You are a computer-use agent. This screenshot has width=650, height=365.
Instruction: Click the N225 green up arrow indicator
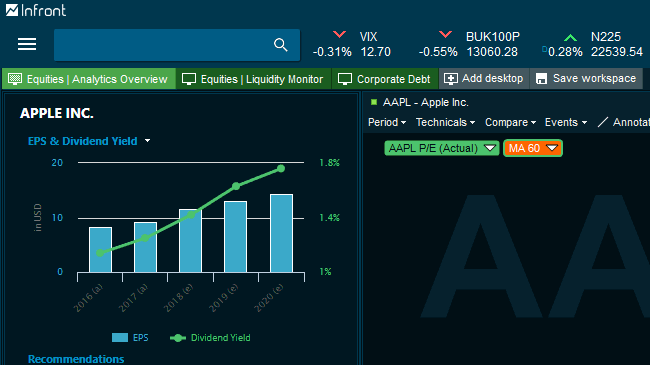pyautogui.click(x=570, y=38)
